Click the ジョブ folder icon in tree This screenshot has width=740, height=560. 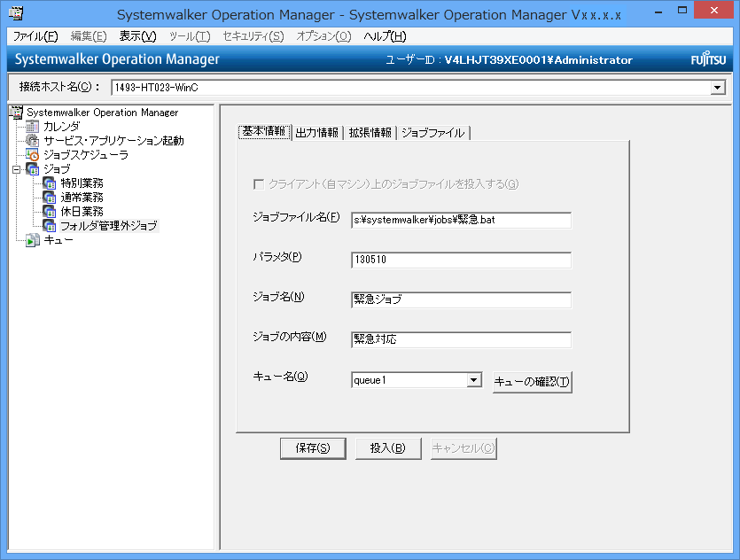33,169
